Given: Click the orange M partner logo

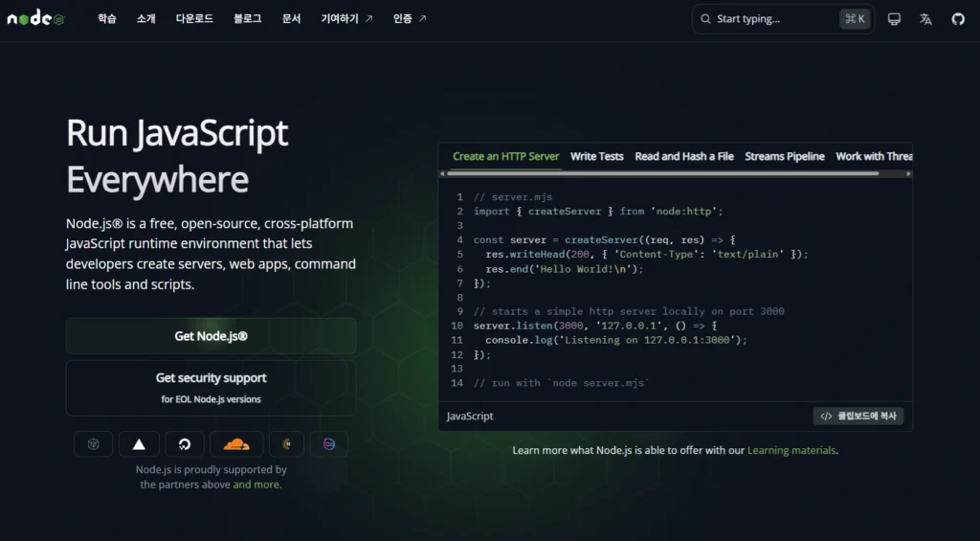Looking at the screenshot, I should 286,444.
